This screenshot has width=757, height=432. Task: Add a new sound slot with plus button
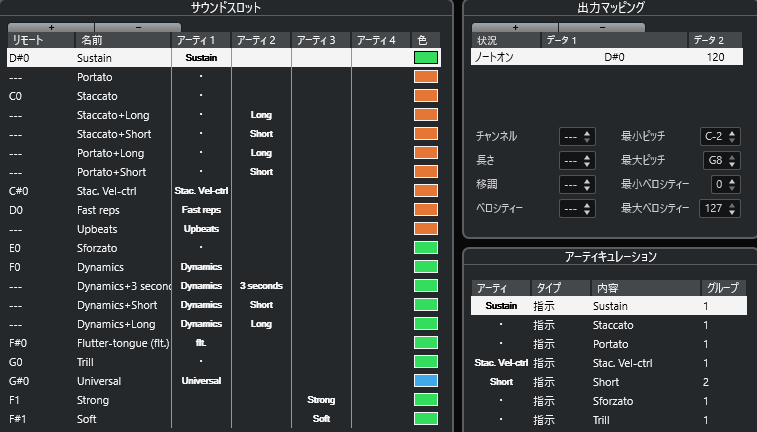tap(51, 28)
